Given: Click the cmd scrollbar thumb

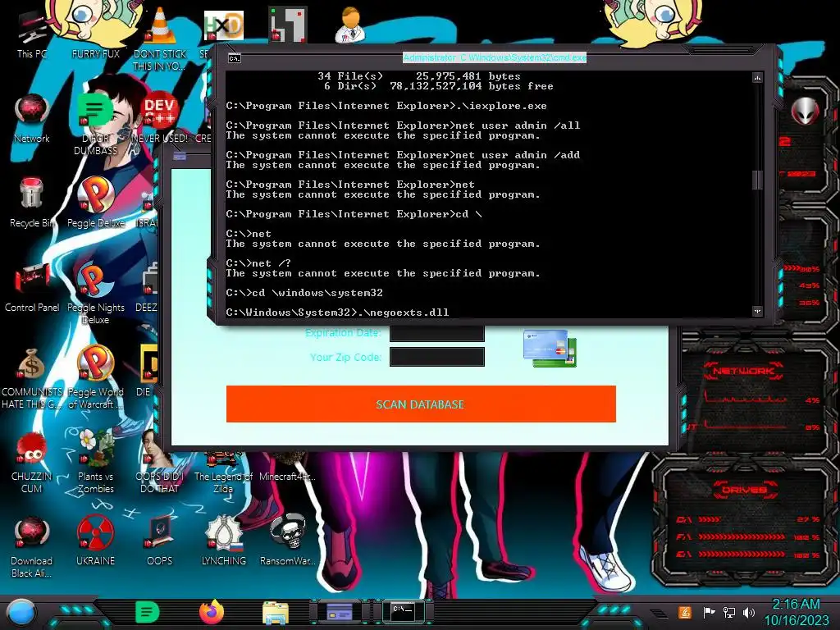Looking at the screenshot, I should click(x=757, y=180).
